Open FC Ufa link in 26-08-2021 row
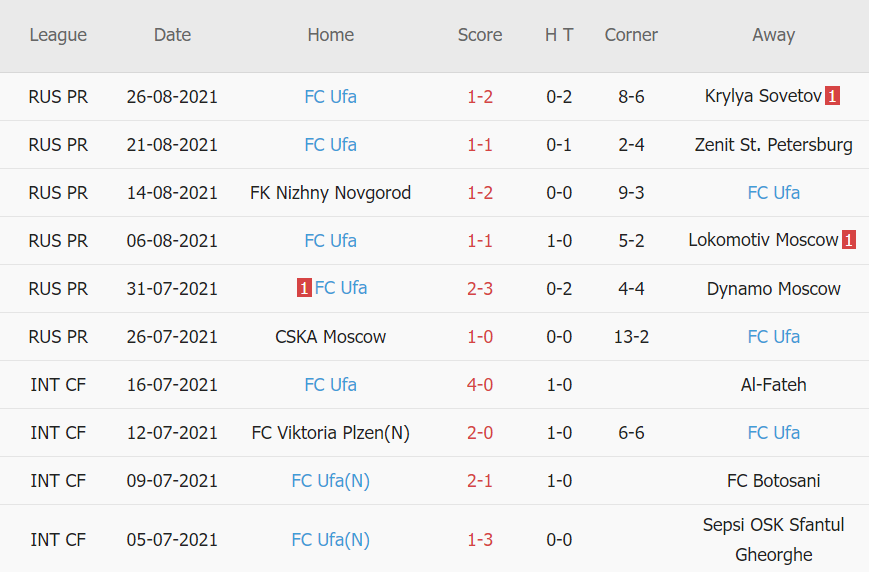Image resolution: width=869 pixels, height=572 pixels. click(x=330, y=97)
